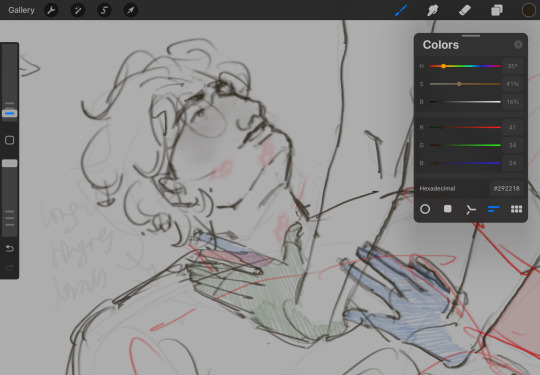Tap the square Modify button in sidebar
This screenshot has width=540, height=375.
[x=10, y=140]
